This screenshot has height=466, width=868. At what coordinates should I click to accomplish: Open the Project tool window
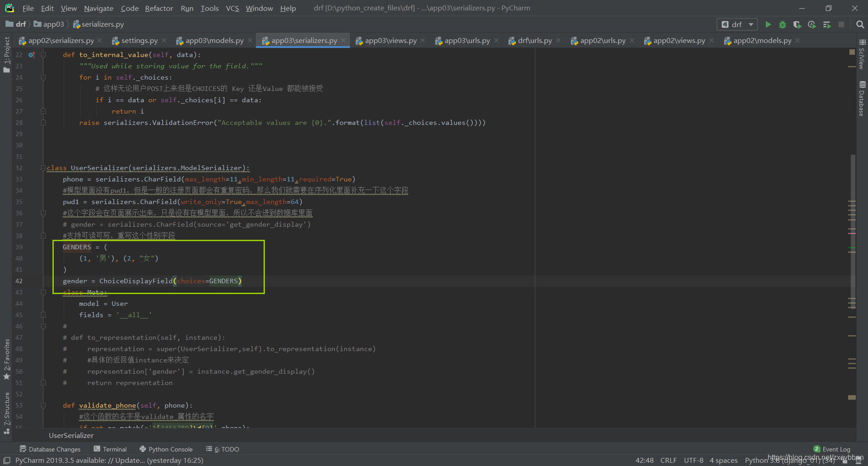(6, 54)
